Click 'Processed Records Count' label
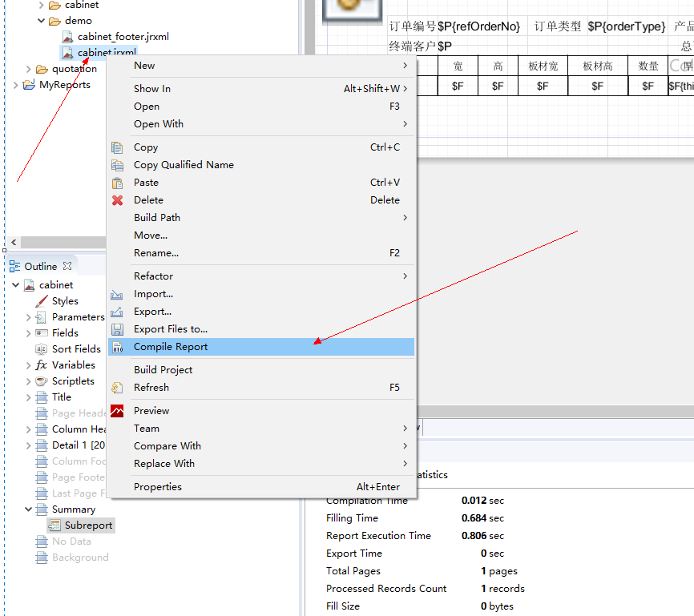The image size is (694, 616). [386, 589]
